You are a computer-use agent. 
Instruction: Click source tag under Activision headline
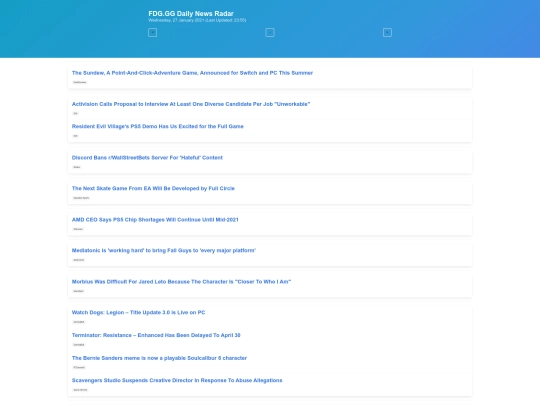tap(75, 113)
